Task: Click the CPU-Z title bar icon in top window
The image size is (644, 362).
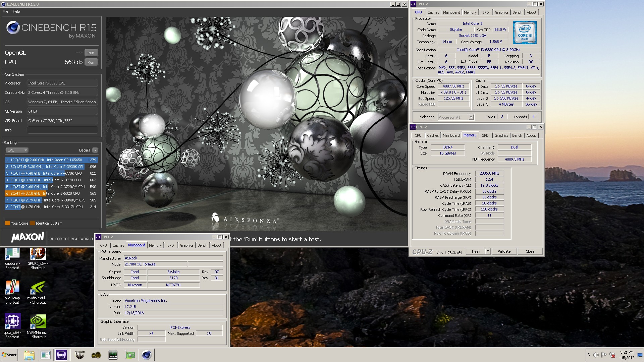Action: pos(413,4)
